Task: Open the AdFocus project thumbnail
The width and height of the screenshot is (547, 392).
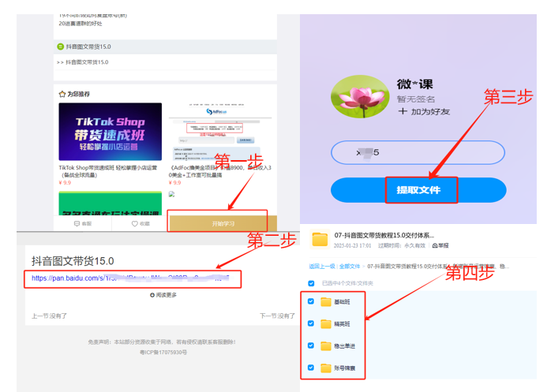Action: (220, 132)
